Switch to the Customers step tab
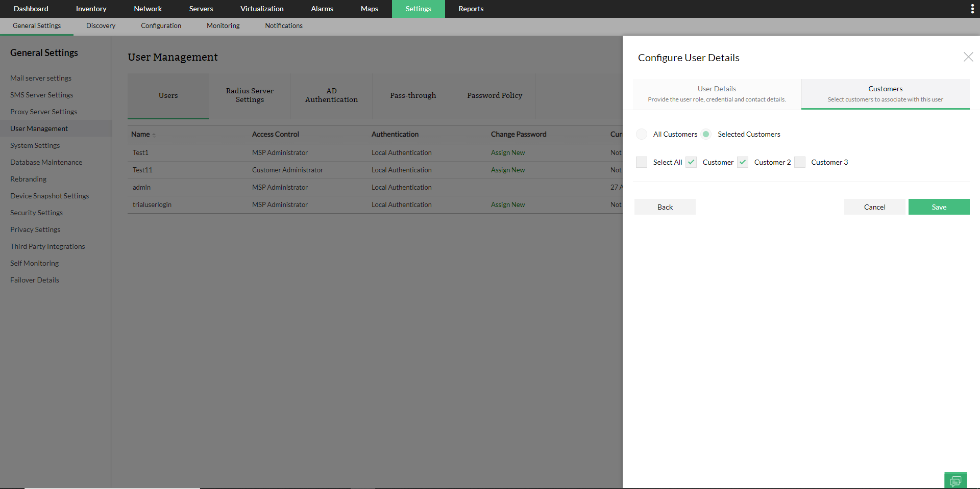Screen dimensions: 980x489 (885, 94)
